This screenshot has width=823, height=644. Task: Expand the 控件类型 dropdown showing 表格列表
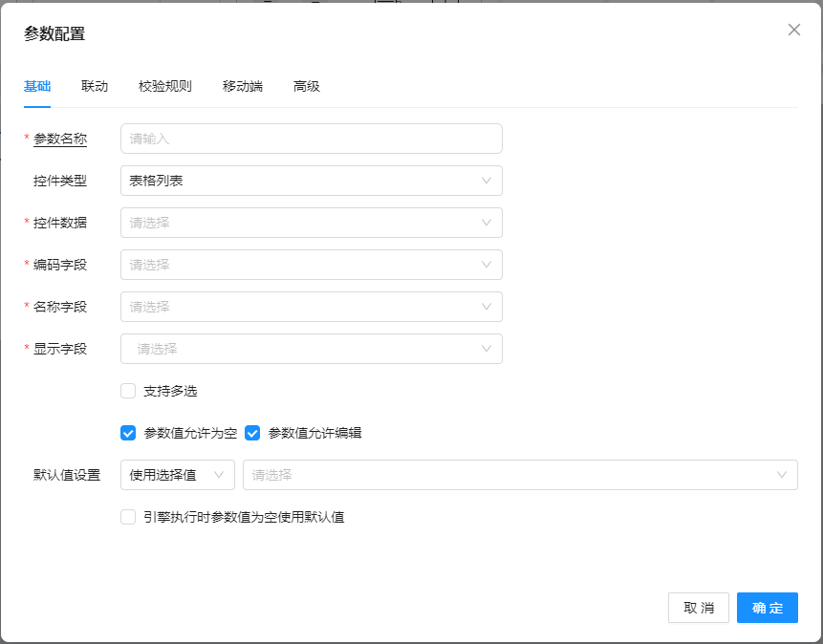click(x=311, y=181)
